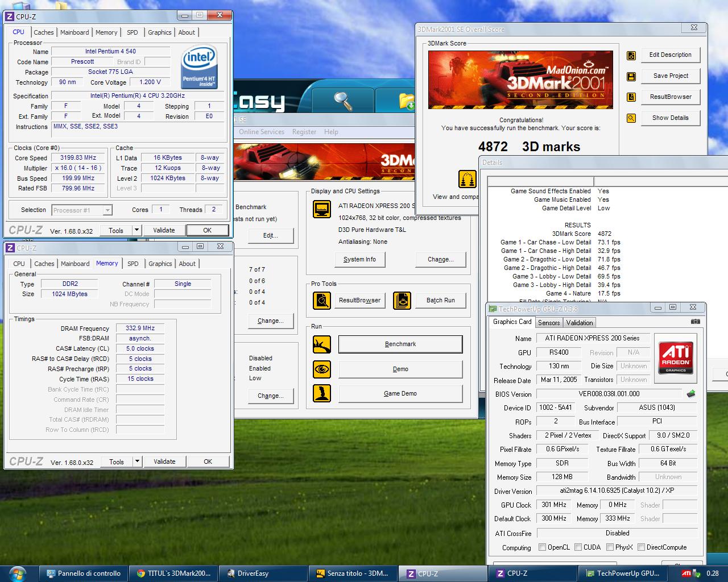728x582 pixels.
Task: Toggle the DirectCompute checkbox in GPU-Z
Action: coord(641,547)
